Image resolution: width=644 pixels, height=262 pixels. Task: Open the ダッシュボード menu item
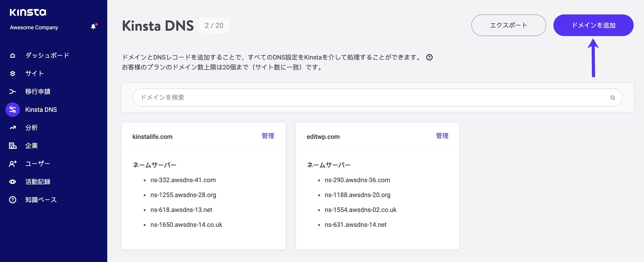[x=47, y=55]
